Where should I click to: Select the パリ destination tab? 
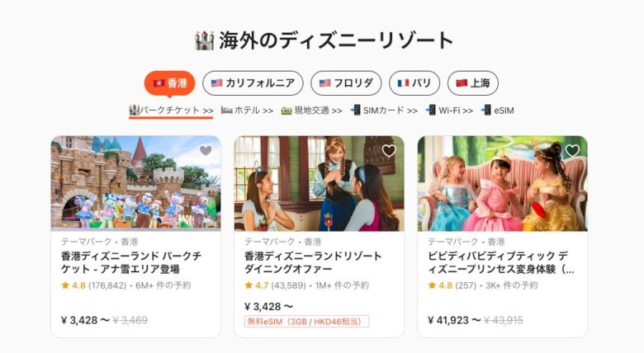414,83
